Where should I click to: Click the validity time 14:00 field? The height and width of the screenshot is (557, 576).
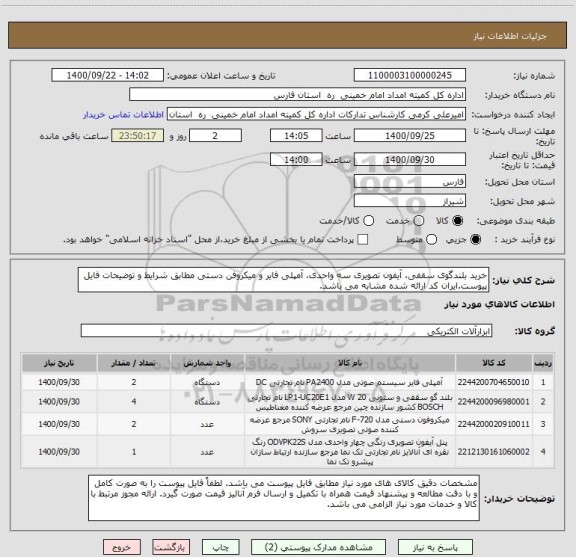pyautogui.click(x=296, y=159)
